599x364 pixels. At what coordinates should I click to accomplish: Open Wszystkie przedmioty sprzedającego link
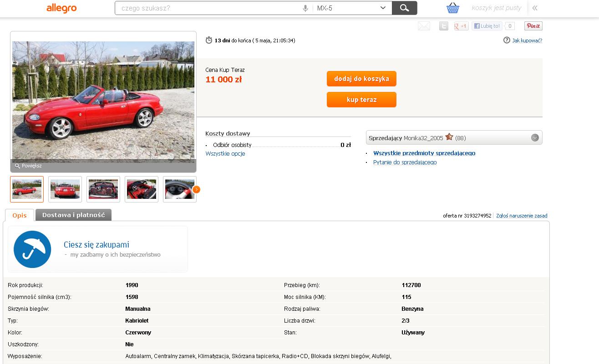pyautogui.click(x=424, y=153)
